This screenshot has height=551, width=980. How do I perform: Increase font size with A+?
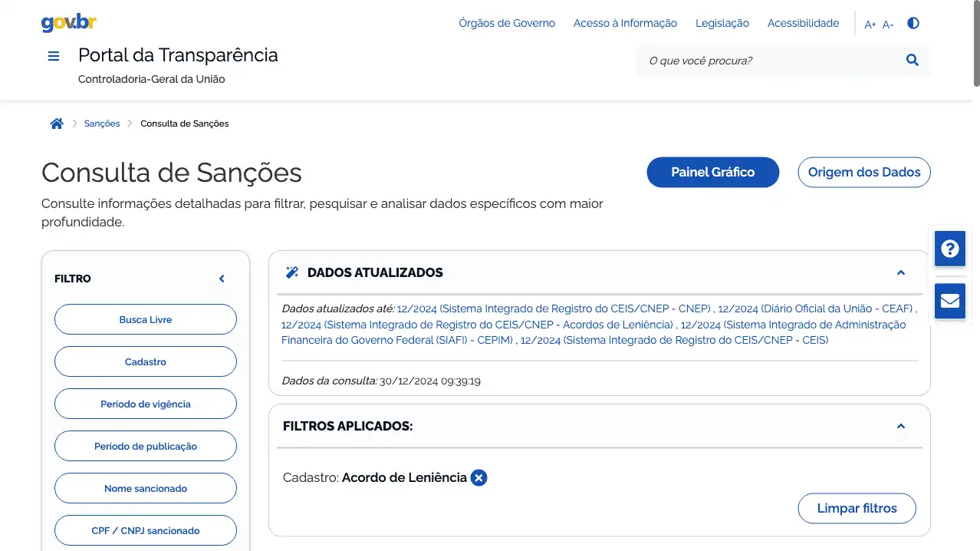coord(870,25)
